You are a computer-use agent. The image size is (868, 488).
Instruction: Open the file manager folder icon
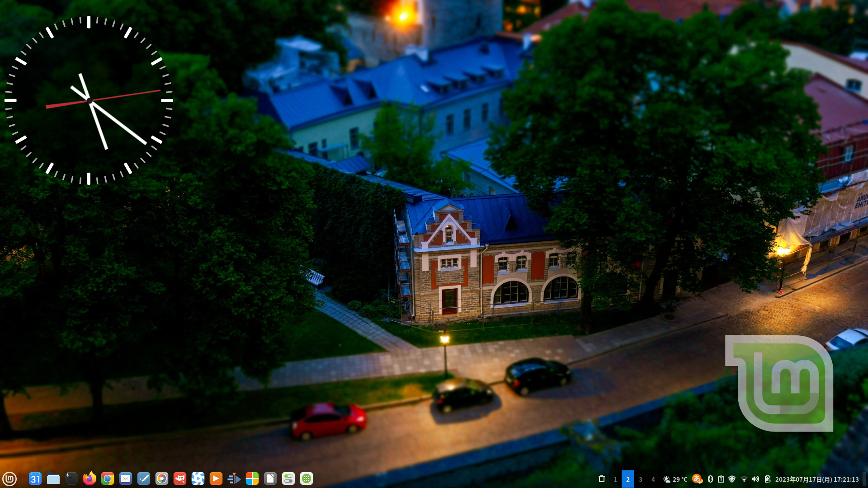53,479
